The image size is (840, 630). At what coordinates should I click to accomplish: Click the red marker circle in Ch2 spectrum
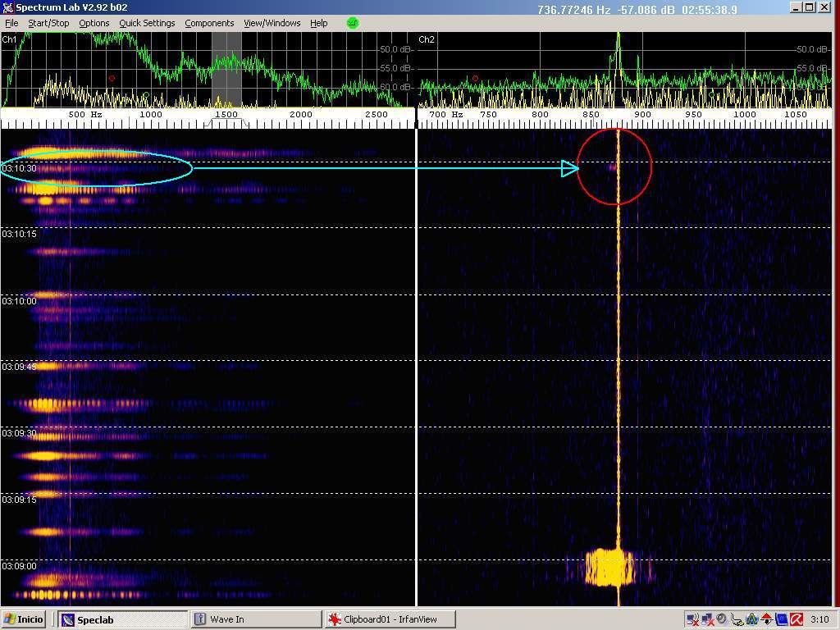pyautogui.click(x=475, y=79)
